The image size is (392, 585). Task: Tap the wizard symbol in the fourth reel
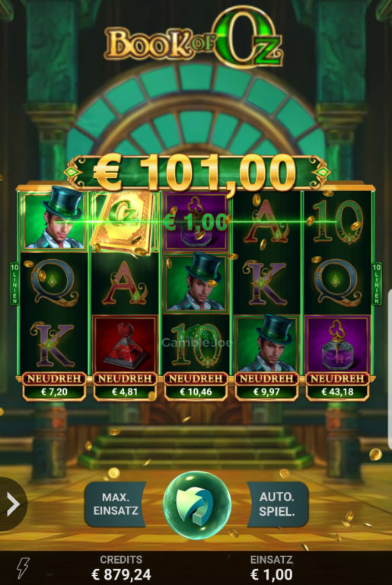coord(266,344)
